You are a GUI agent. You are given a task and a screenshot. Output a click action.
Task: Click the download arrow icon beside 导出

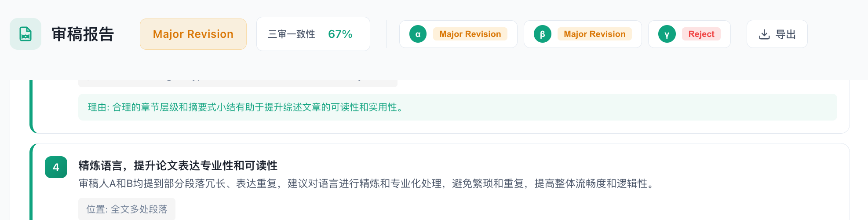pos(764,34)
